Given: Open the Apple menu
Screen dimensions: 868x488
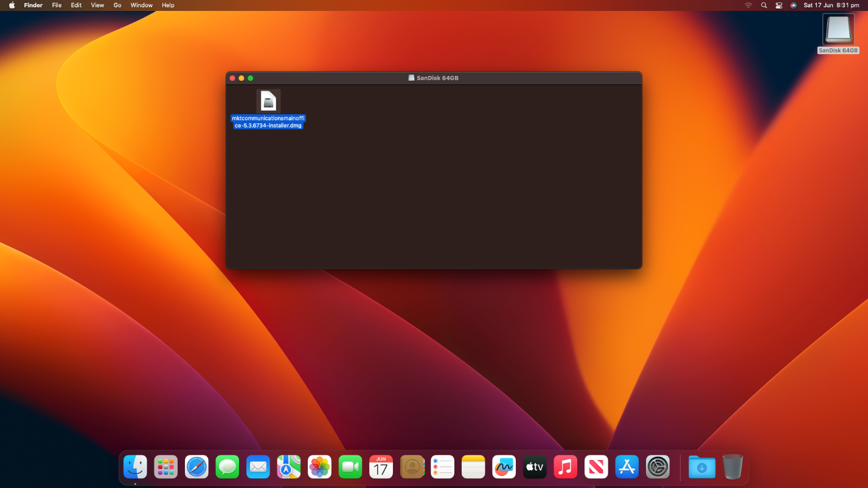Looking at the screenshot, I should pos(12,5).
